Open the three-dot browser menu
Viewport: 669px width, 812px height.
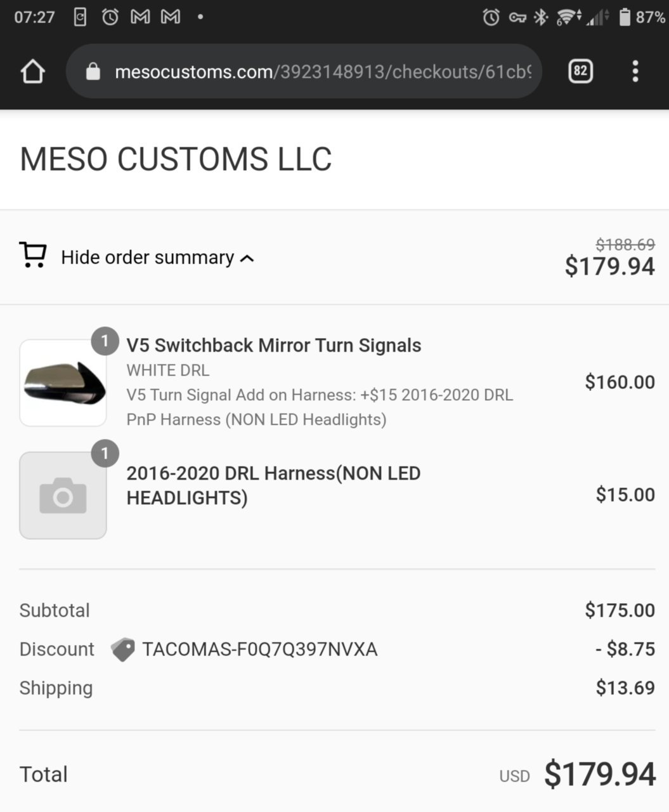[635, 71]
